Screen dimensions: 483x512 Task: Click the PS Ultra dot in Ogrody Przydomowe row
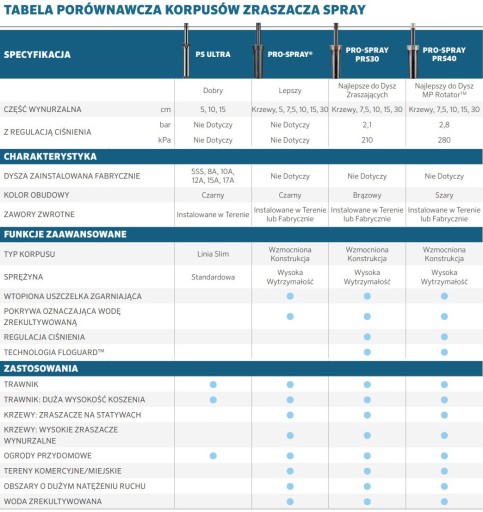[x=213, y=456]
